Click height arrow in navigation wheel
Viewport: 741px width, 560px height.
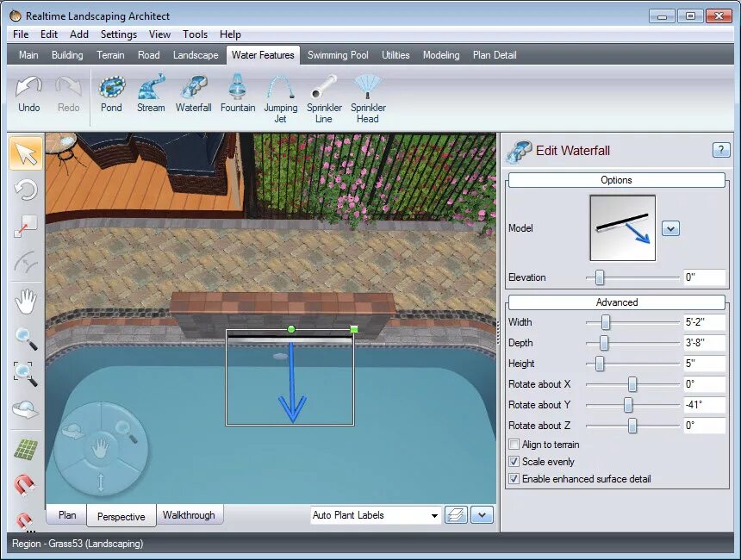(100, 482)
